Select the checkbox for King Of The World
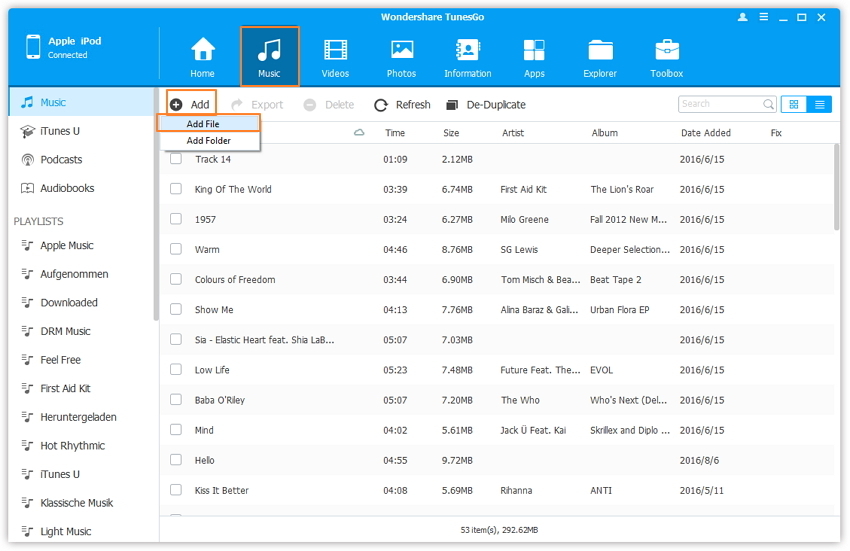This screenshot has width=850, height=551. coord(176,189)
